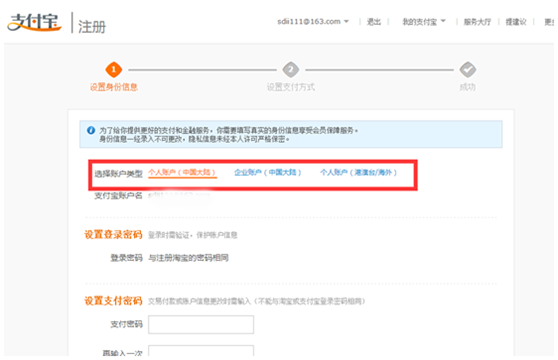Click the 设置支付方式 step label
The height and width of the screenshot is (360, 558).
[x=291, y=87]
